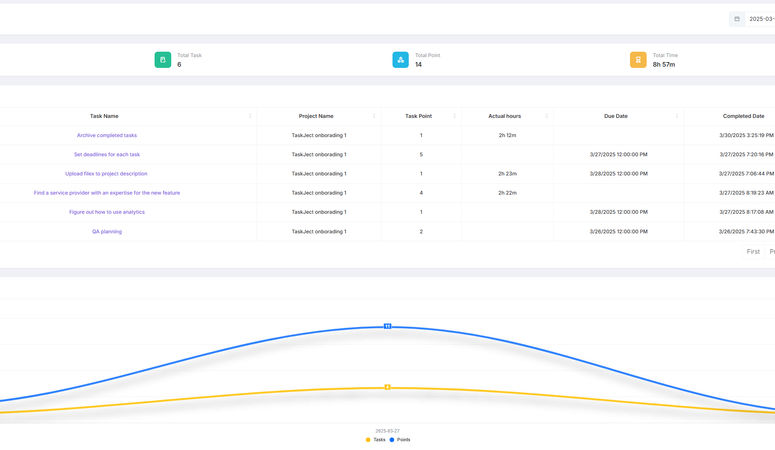Toggle the blue Points legend marker
The width and height of the screenshot is (775, 450).
tap(392, 440)
